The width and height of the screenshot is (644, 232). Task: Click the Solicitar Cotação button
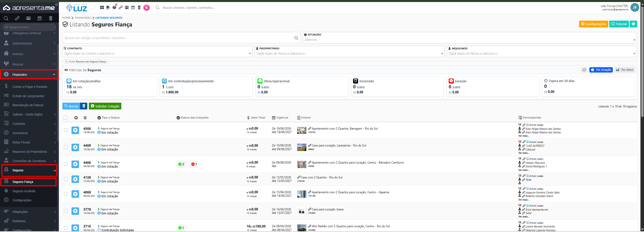[x=105, y=106]
